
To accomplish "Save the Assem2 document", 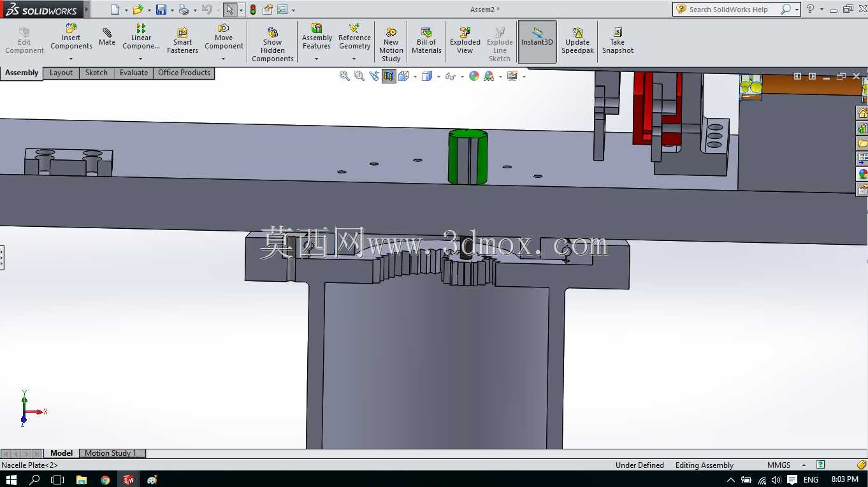I will tap(161, 10).
